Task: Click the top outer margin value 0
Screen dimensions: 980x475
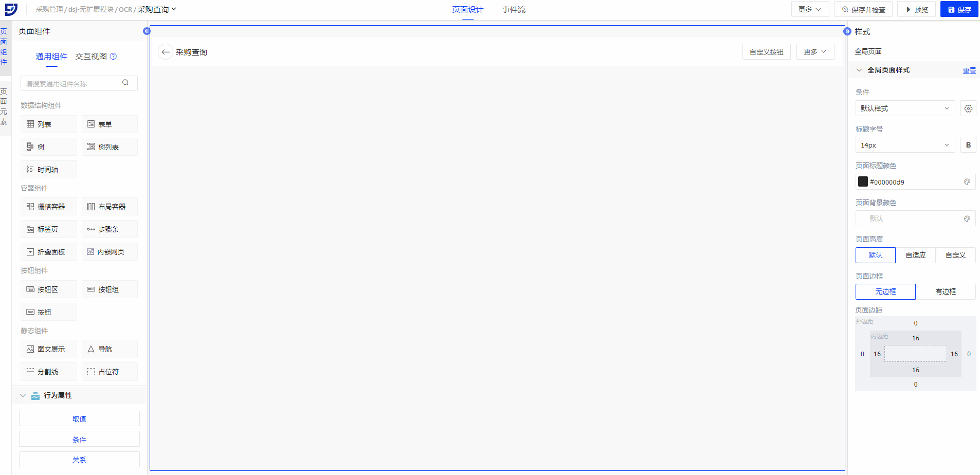Action: 916,323
